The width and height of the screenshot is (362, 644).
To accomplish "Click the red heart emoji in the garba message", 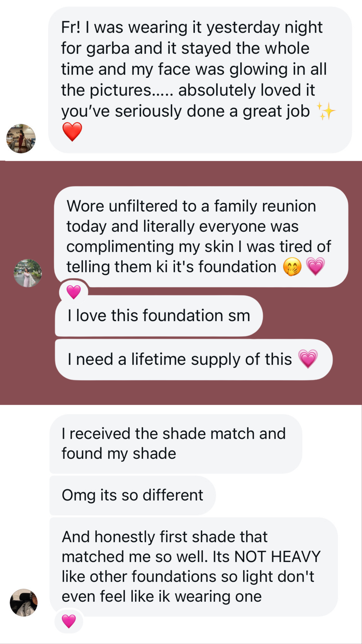I will [72, 131].
